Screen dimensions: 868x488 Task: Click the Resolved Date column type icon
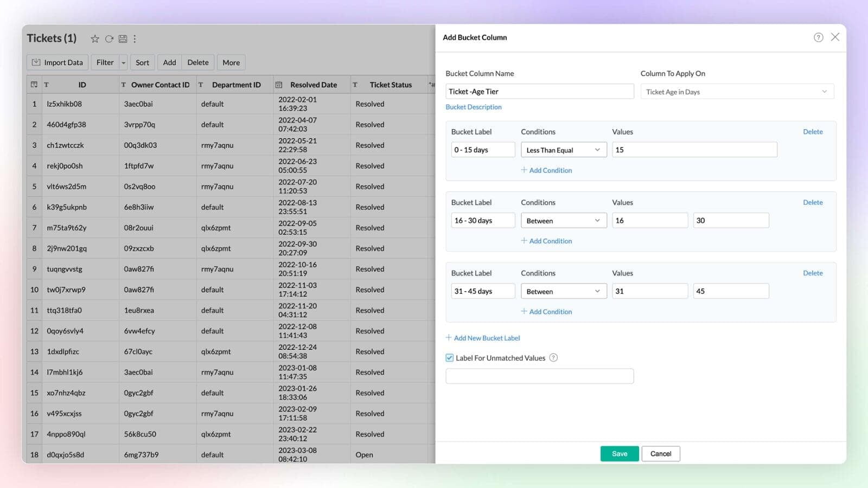point(279,85)
